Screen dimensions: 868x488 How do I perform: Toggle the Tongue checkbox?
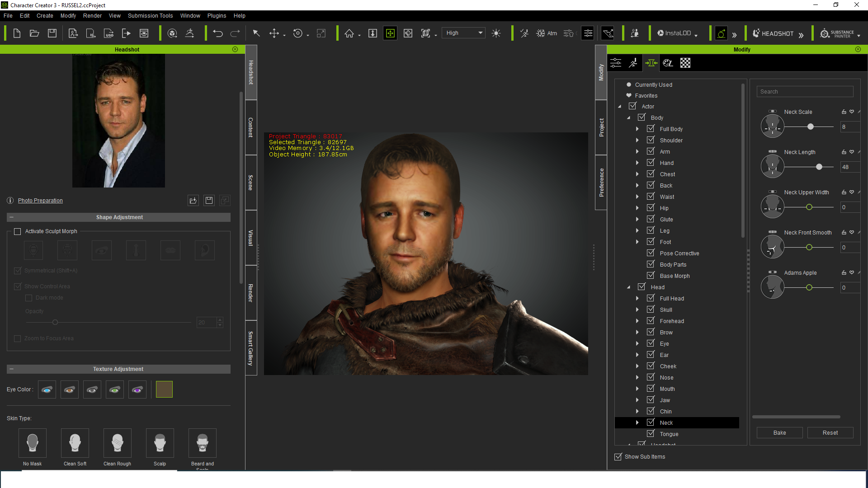(x=651, y=434)
